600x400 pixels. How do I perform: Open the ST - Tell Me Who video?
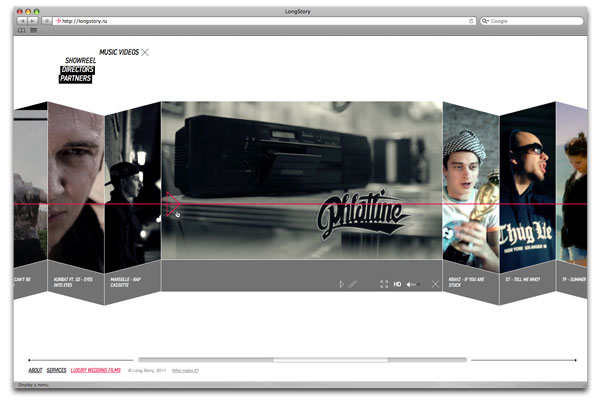pos(527,188)
